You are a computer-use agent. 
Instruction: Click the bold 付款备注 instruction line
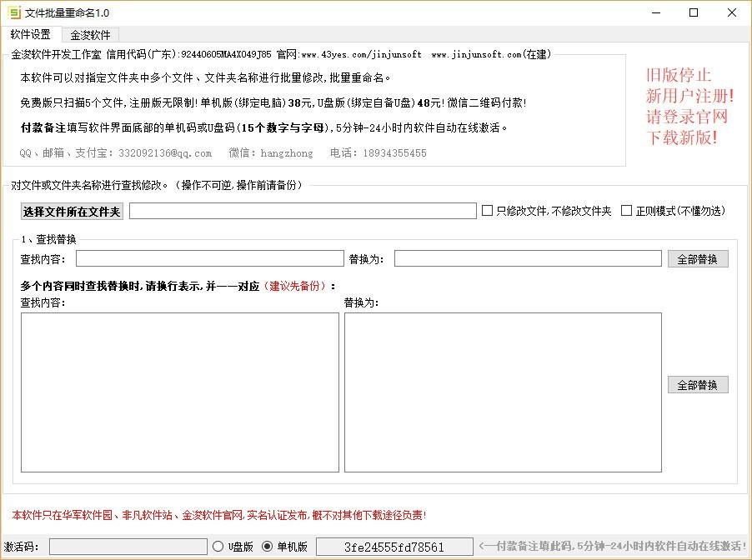tap(263, 128)
